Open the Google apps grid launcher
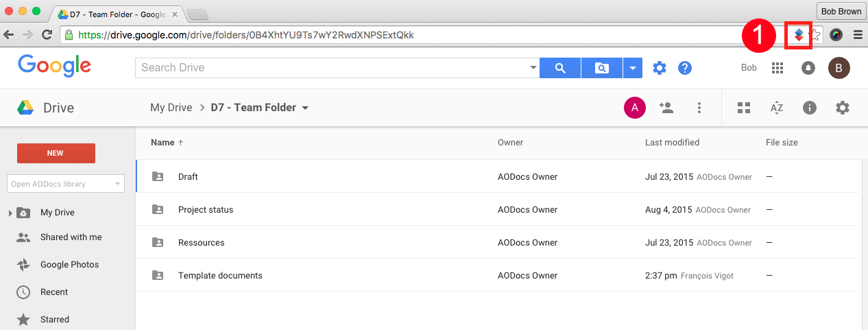Viewport: 868px width, 330px height. tap(777, 68)
